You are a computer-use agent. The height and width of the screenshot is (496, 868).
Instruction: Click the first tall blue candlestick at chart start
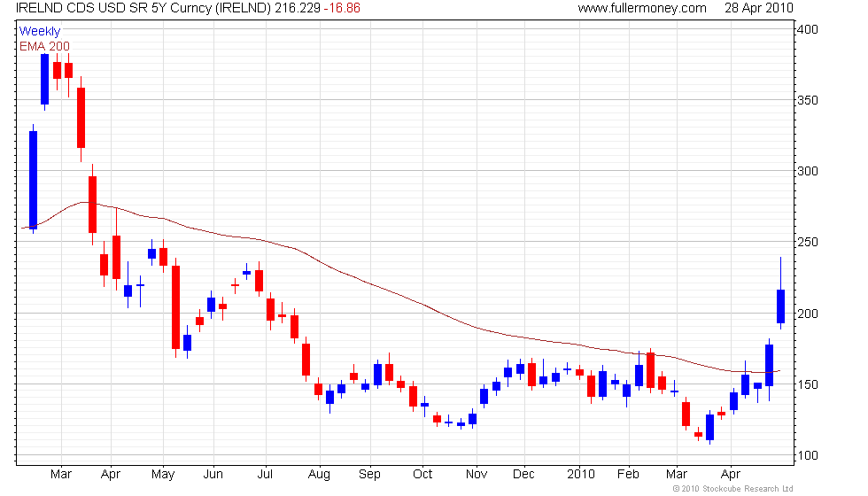pos(34,180)
